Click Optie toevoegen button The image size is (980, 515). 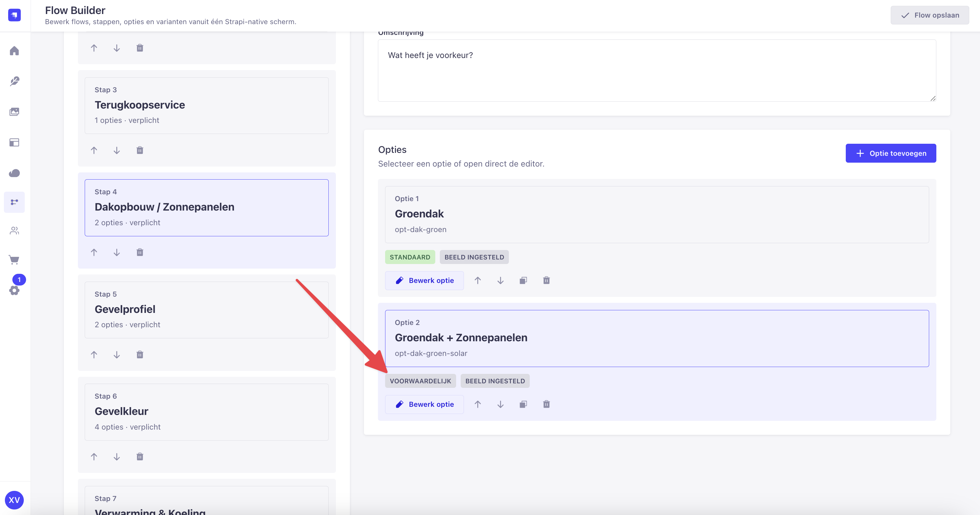(891, 154)
